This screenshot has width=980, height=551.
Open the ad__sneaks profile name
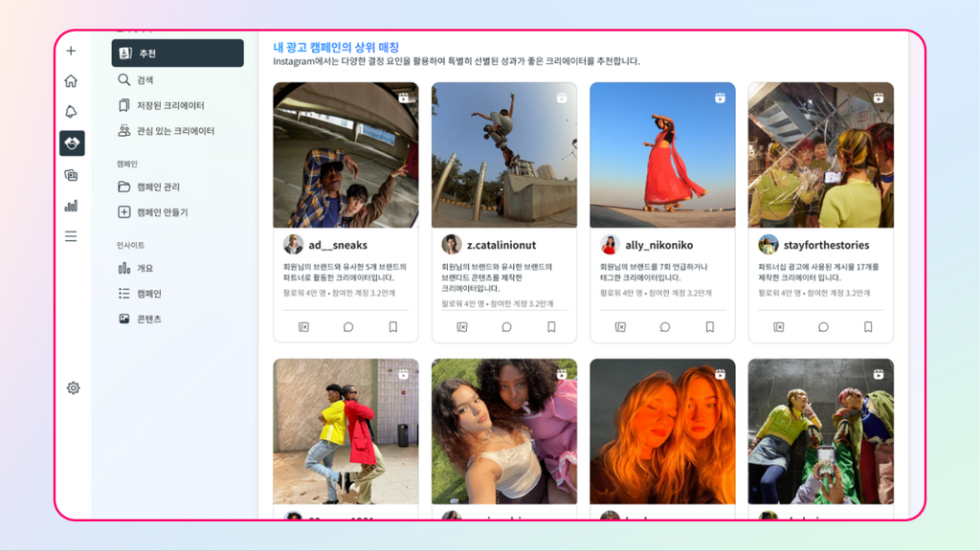coord(338,245)
